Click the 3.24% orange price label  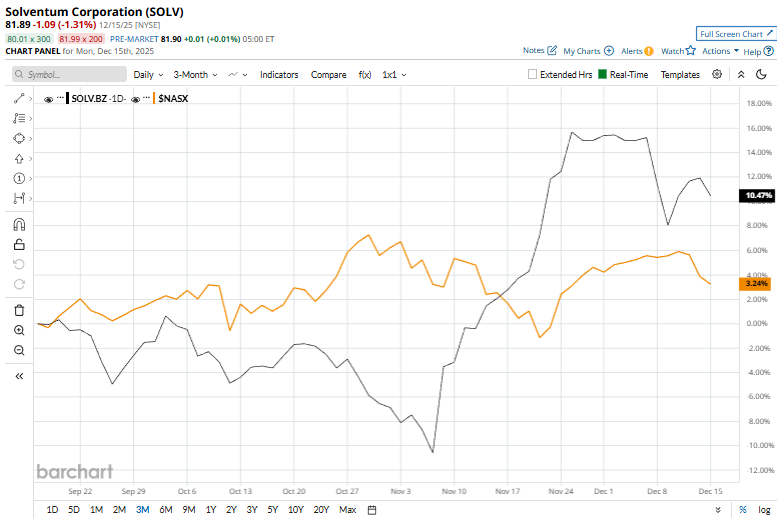[x=755, y=284]
